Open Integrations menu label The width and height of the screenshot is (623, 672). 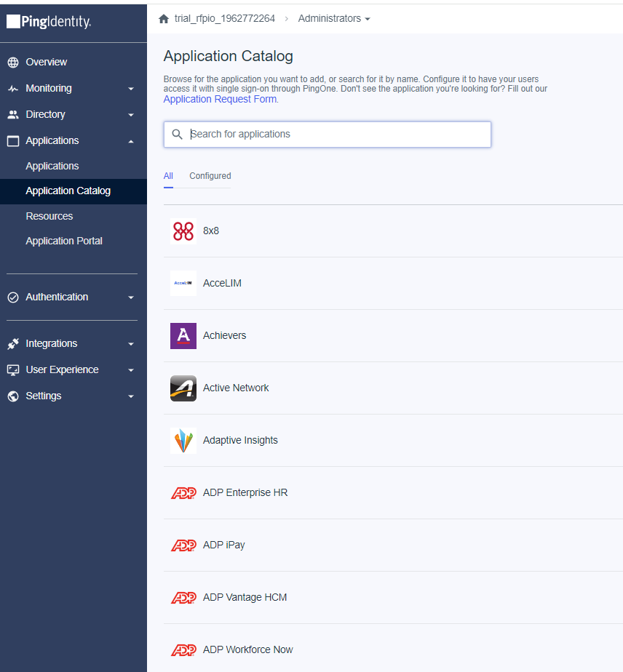coord(52,344)
